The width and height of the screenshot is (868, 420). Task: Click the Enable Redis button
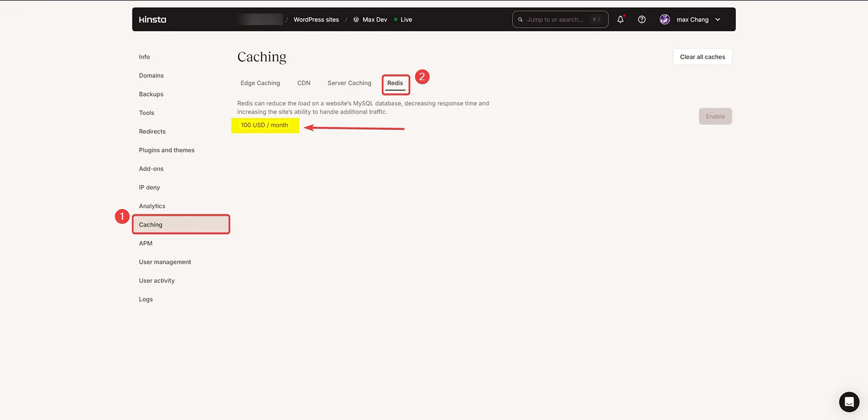click(x=715, y=117)
